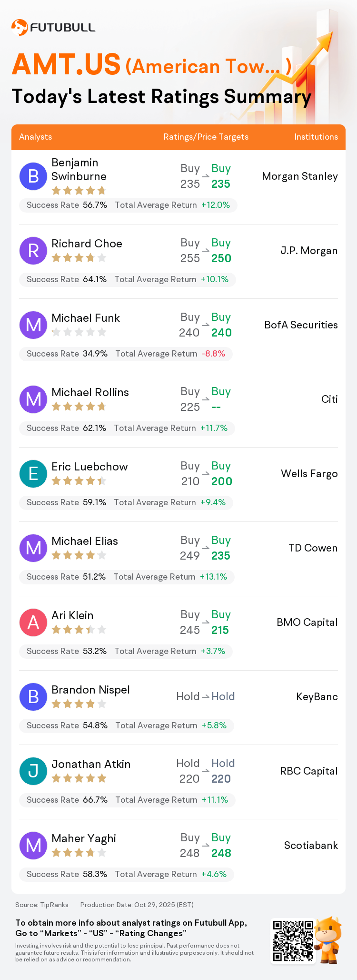Click the Scotiabank institution name
Image resolution: width=357 pixels, height=980 pixels.
pyautogui.click(x=311, y=846)
